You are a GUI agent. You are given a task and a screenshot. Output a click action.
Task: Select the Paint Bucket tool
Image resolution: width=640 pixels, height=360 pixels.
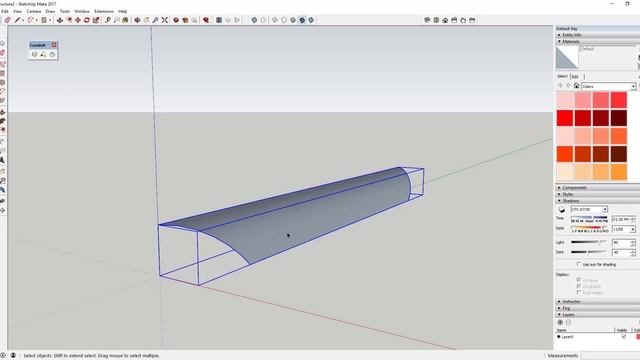point(125,20)
